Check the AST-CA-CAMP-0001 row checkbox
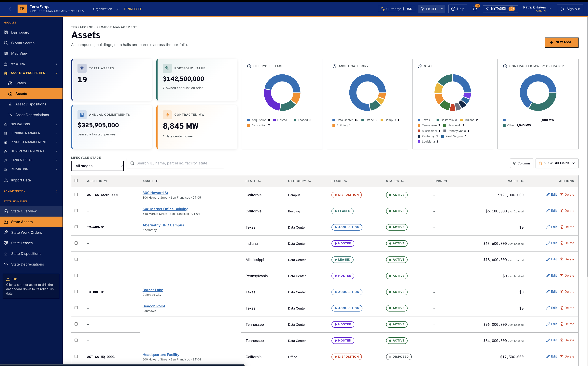 tap(76, 195)
